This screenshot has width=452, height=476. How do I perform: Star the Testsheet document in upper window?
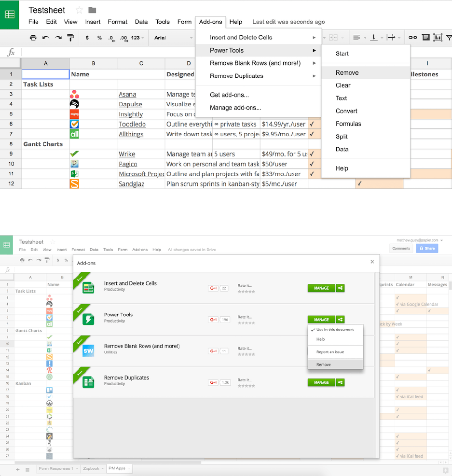tap(79, 10)
